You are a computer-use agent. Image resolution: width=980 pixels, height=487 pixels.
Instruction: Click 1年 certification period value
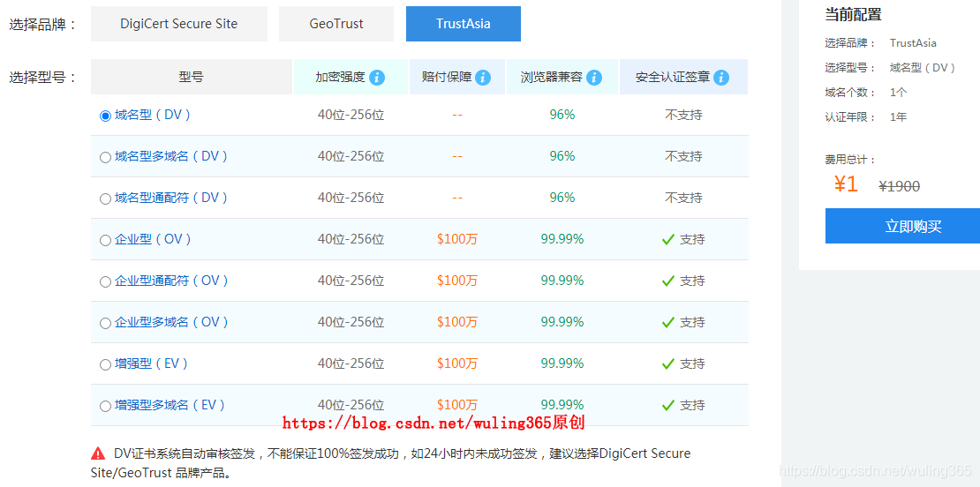click(x=898, y=116)
